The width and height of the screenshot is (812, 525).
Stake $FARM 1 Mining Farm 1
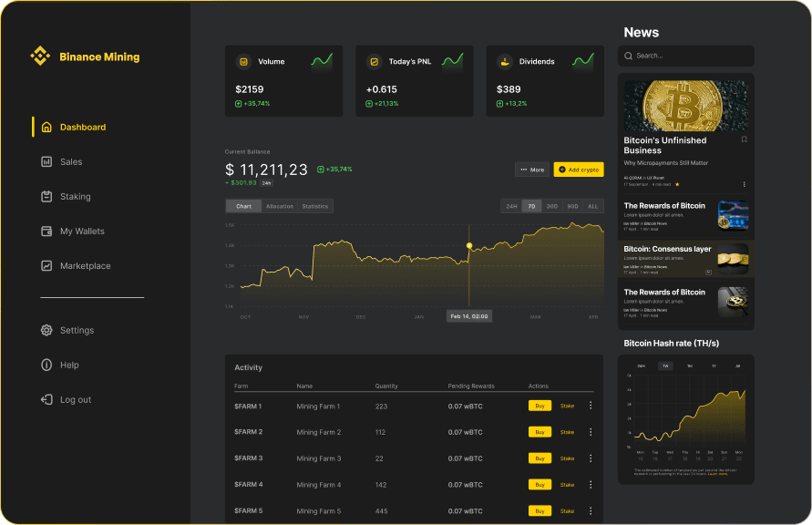click(x=567, y=406)
